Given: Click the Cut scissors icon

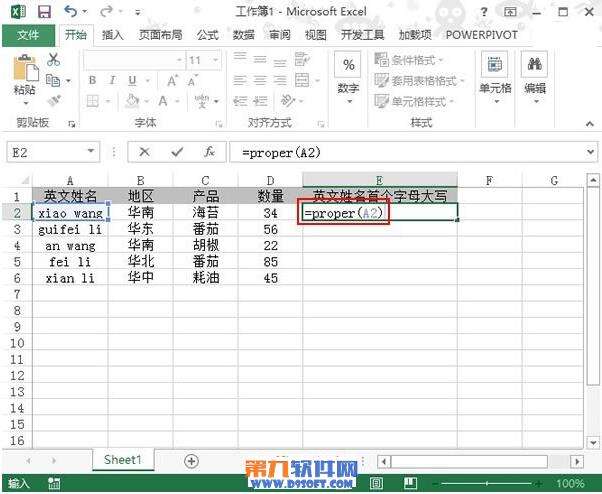Looking at the screenshot, I should point(53,60).
